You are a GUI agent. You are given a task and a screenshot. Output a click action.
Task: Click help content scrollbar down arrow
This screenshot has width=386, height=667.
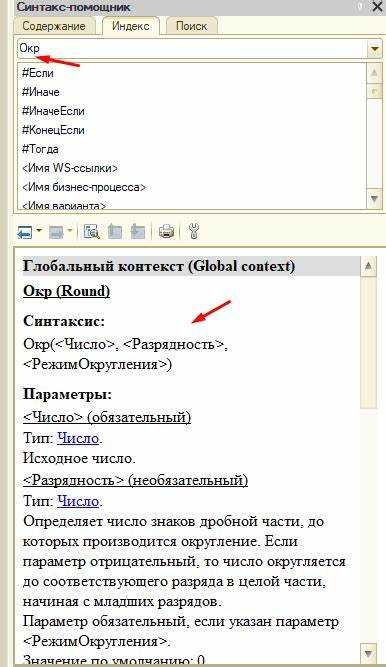tap(369, 653)
